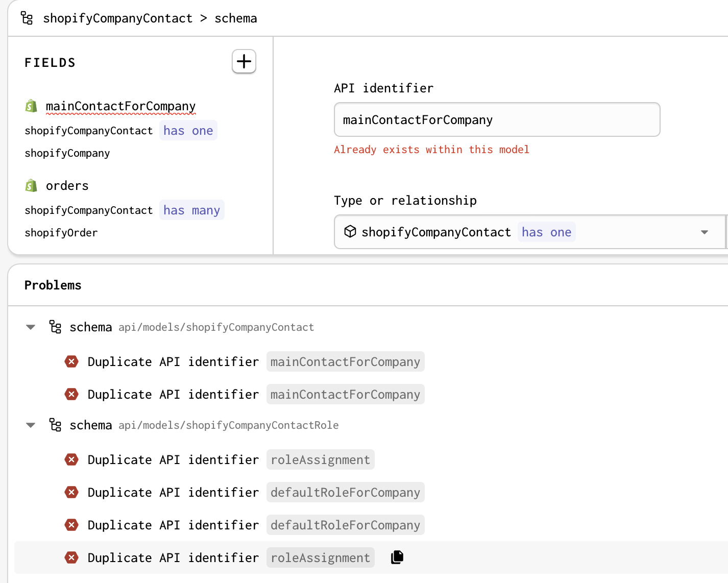Image resolution: width=728 pixels, height=583 pixels.
Task: Collapse the shopifyCompanyContactRole schema problems group
Action: pyautogui.click(x=31, y=425)
